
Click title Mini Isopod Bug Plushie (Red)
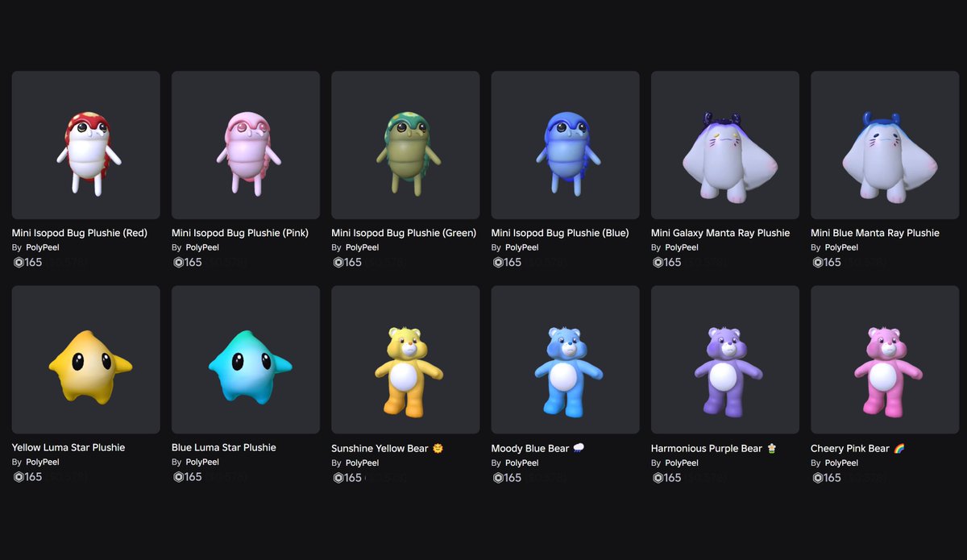tap(80, 233)
